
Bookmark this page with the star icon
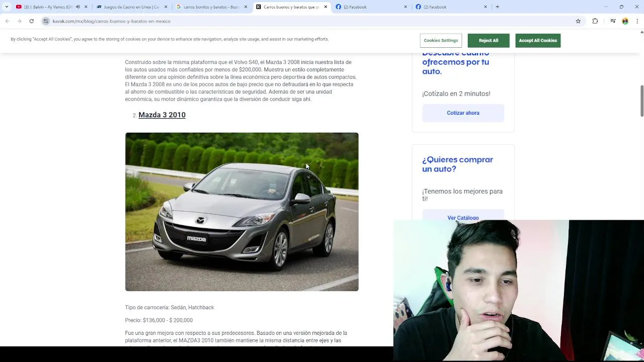pyautogui.click(x=578, y=21)
